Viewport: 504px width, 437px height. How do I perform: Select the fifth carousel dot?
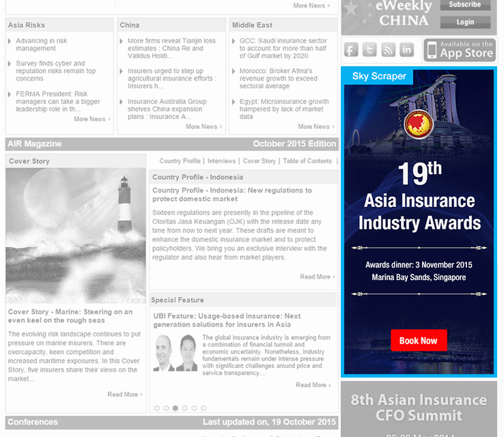point(194,408)
